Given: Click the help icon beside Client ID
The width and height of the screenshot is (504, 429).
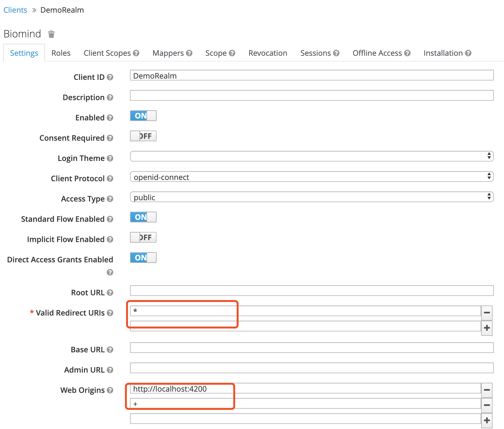Looking at the screenshot, I should (x=110, y=77).
